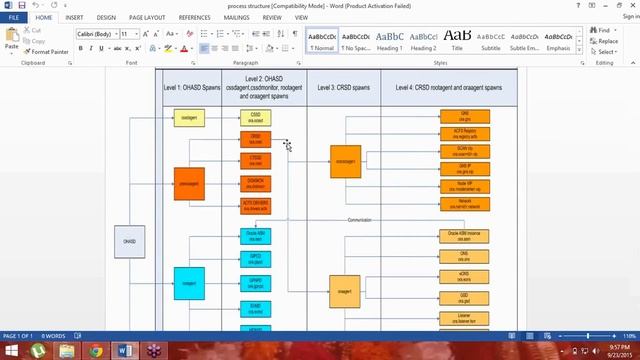This screenshot has width=640, height=360.
Task: Apply text highlight color
Action: [x=167, y=49]
